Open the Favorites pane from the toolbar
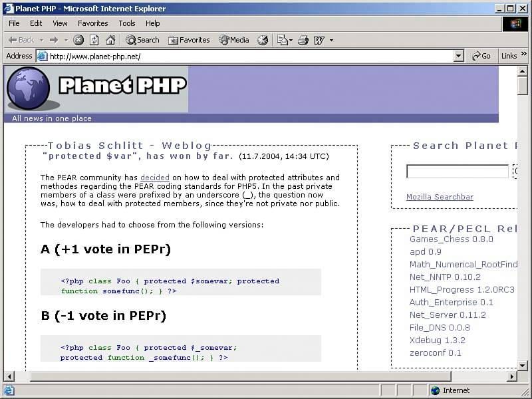 tap(189, 40)
